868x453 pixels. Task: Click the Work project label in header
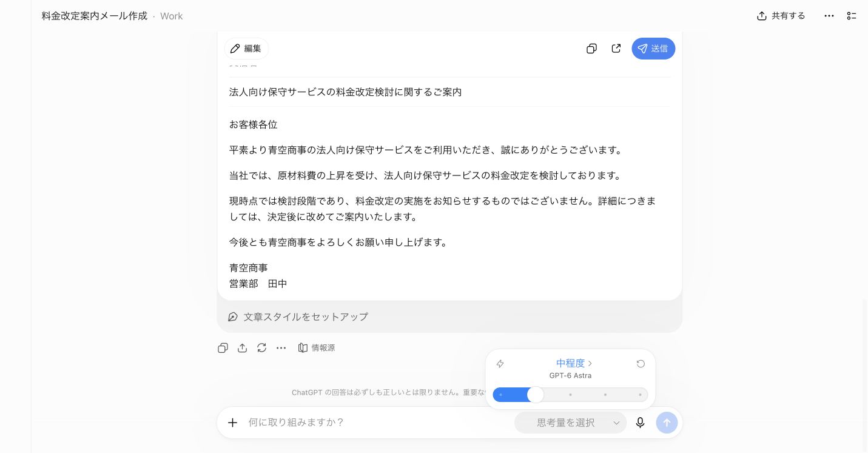pyautogui.click(x=172, y=16)
